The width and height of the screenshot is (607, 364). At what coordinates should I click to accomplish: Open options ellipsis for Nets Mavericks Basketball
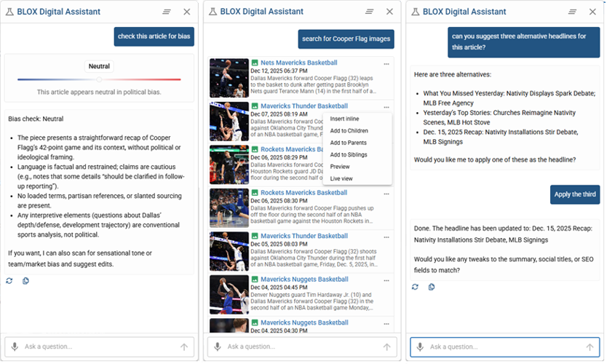386,63
